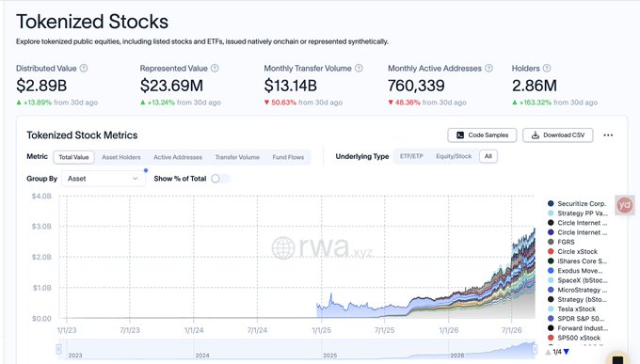Viewport: 640px width, 364px height.
Task: Toggle Tesla xStock legend series
Action: pyautogui.click(x=572, y=309)
